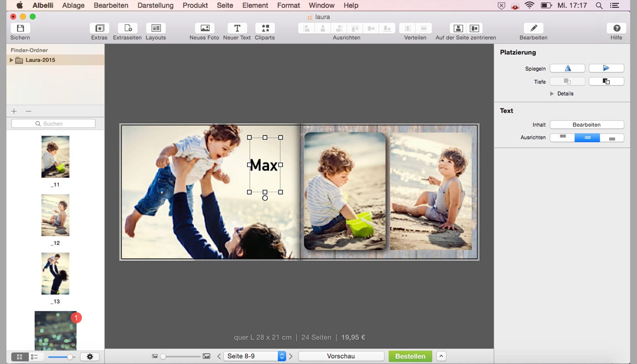
Task: Open the Darstellung menu
Action: point(155,5)
